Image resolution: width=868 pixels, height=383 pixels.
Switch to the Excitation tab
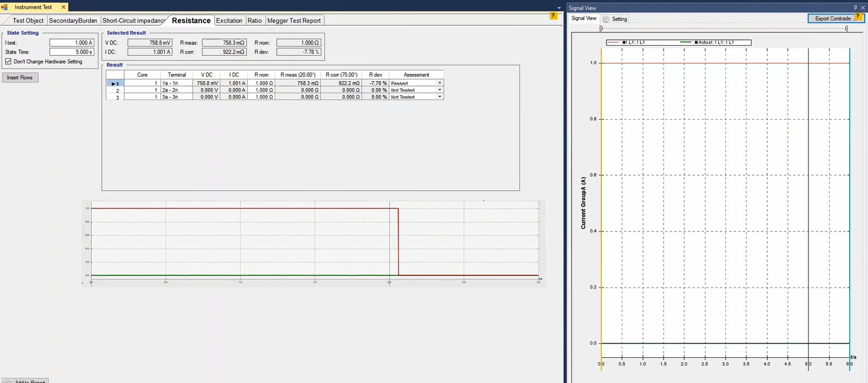[x=229, y=20]
